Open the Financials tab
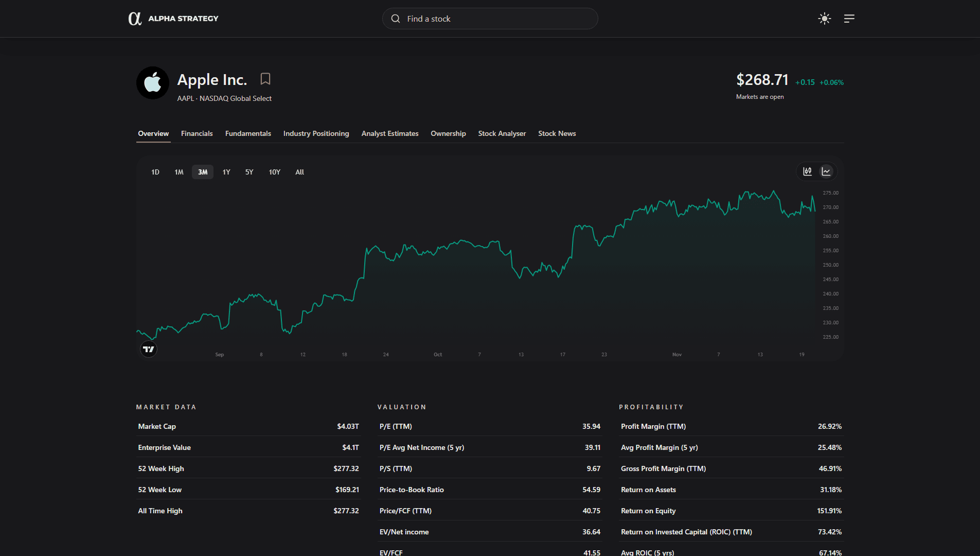Image resolution: width=980 pixels, height=556 pixels. click(x=197, y=133)
